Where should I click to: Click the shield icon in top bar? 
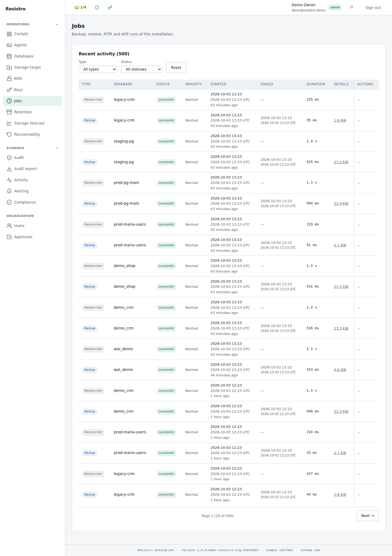97,8
